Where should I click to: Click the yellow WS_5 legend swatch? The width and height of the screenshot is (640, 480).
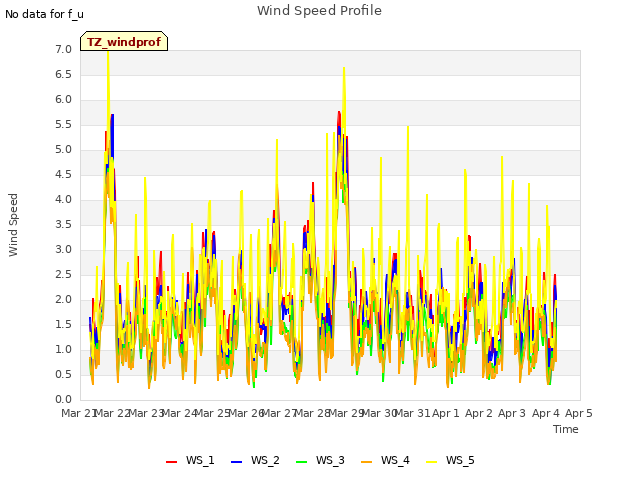(431, 462)
